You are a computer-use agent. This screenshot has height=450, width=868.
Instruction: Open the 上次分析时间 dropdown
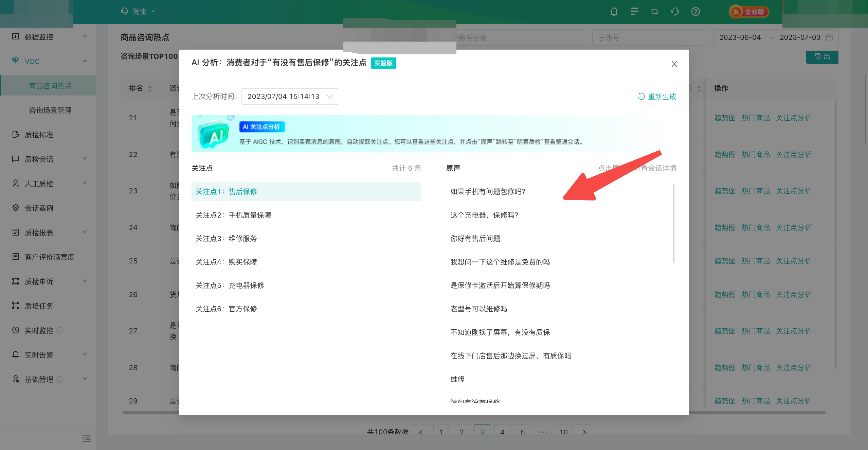(290, 97)
